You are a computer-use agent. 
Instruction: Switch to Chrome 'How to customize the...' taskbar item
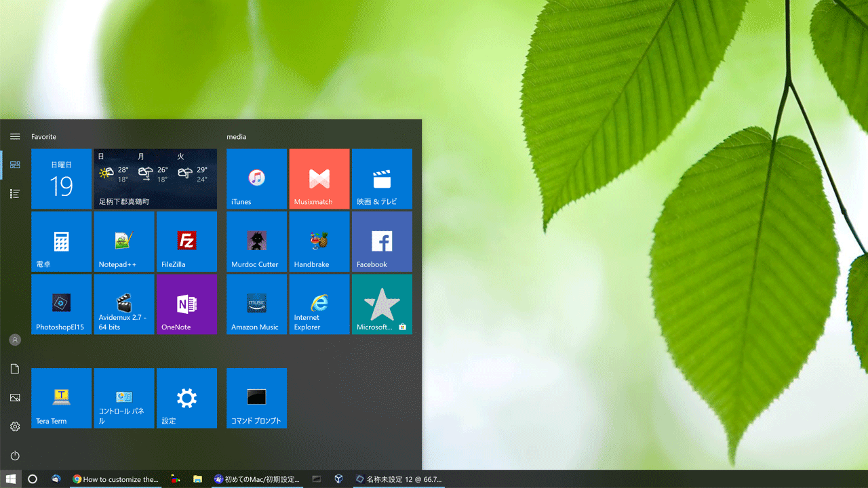(x=115, y=479)
